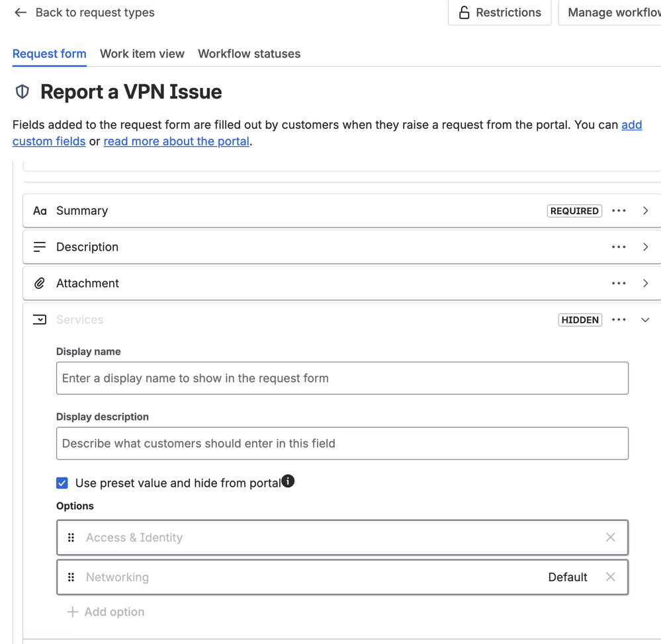Expand the Summary field row
Screen dimensions: 661x644
point(645,211)
